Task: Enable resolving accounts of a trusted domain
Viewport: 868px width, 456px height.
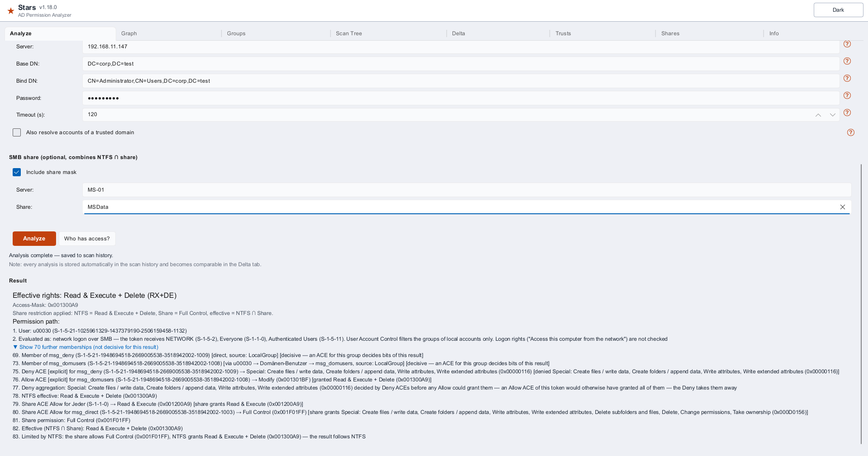Action: pos(17,132)
